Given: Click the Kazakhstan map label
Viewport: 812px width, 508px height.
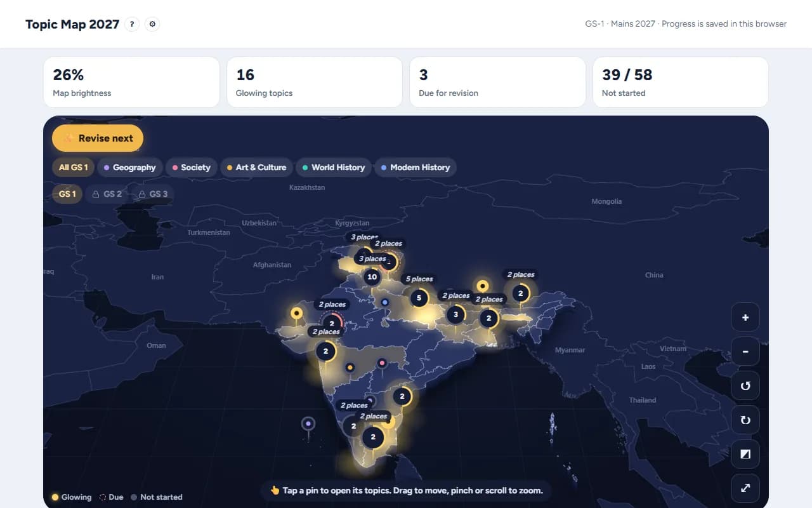Looking at the screenshot, I should point(307,187).
